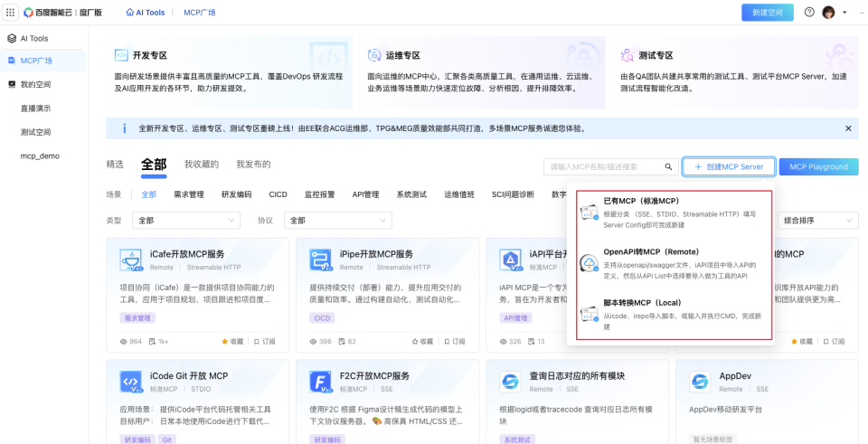Switch to the 全部 main tab
This screenshot has height=444, width=868.
(154, 165)
